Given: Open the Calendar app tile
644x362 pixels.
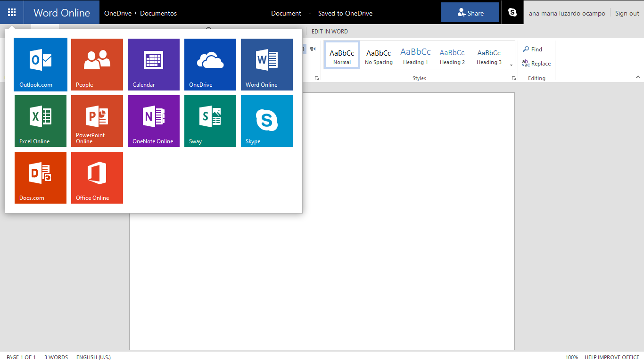Looking at the screenshot, I should tap(154, 64).
